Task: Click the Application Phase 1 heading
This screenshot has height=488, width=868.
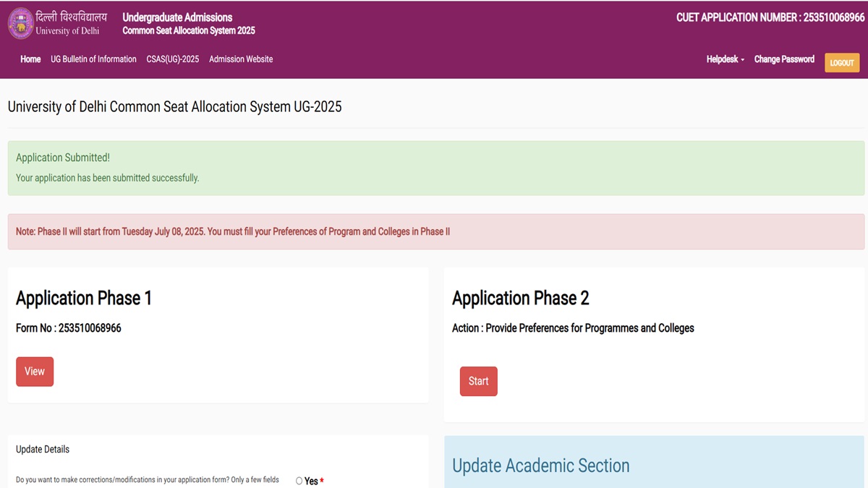Action: pos(84,298)
